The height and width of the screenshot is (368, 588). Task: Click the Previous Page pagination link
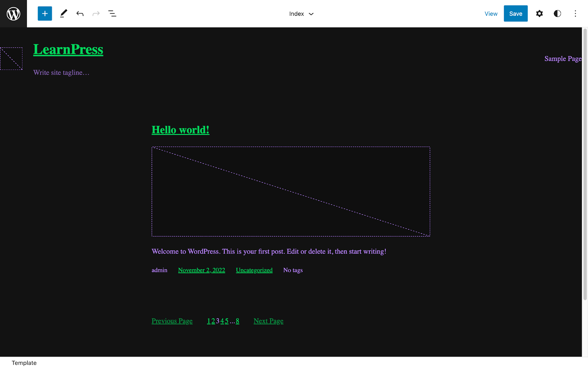pos(172,321)
